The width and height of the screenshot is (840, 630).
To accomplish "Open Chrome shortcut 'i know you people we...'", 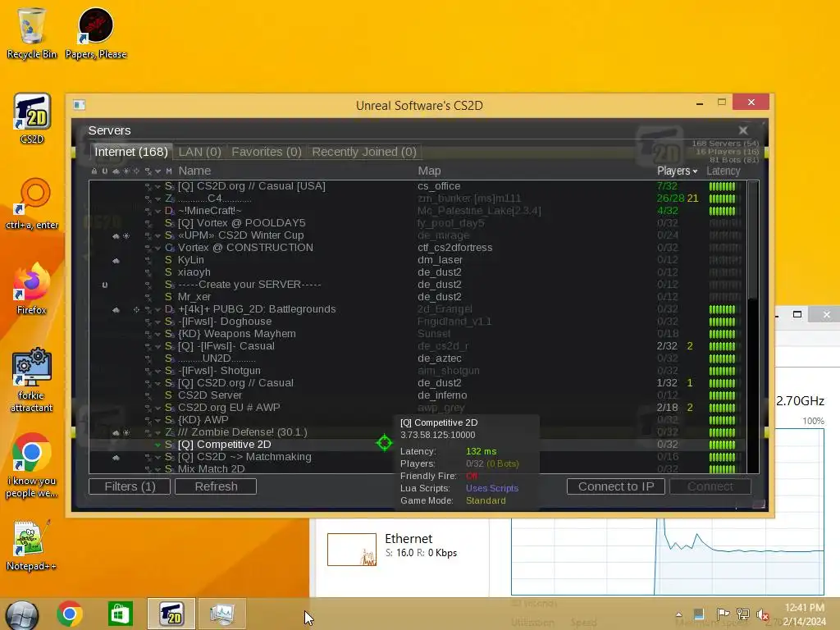I will pos(32,465).
